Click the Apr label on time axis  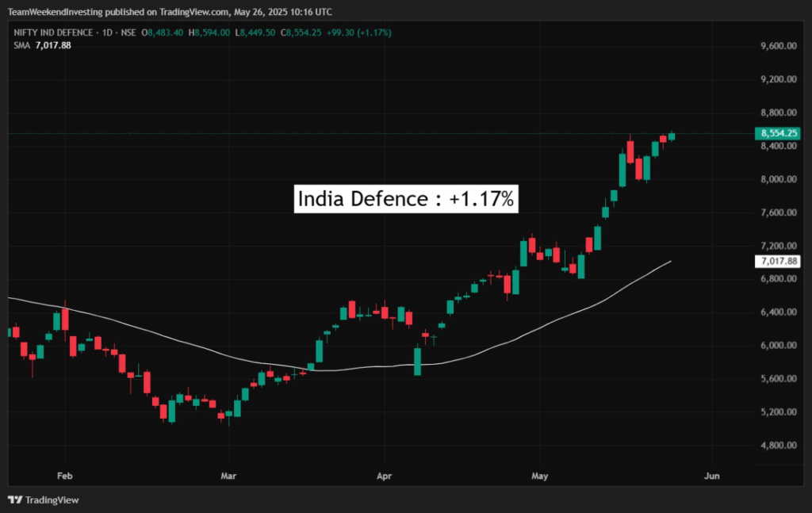[x=385, y=476]
